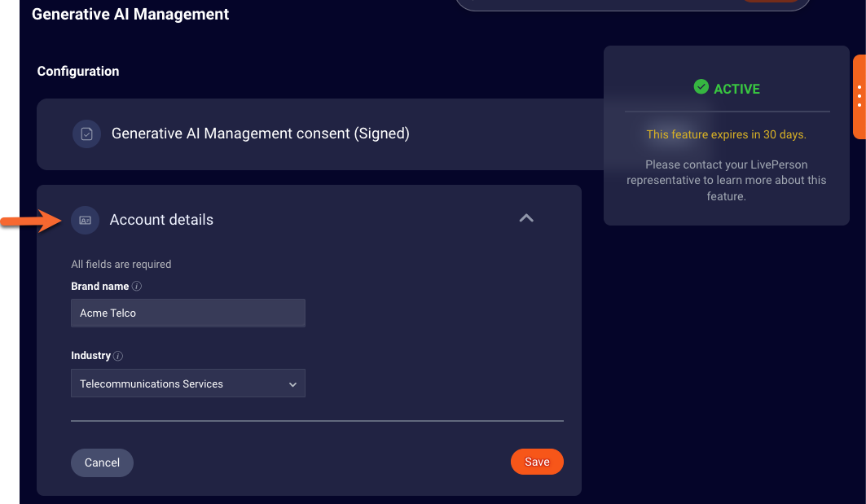Click the orange button beside the search bar

coord(771,2)
